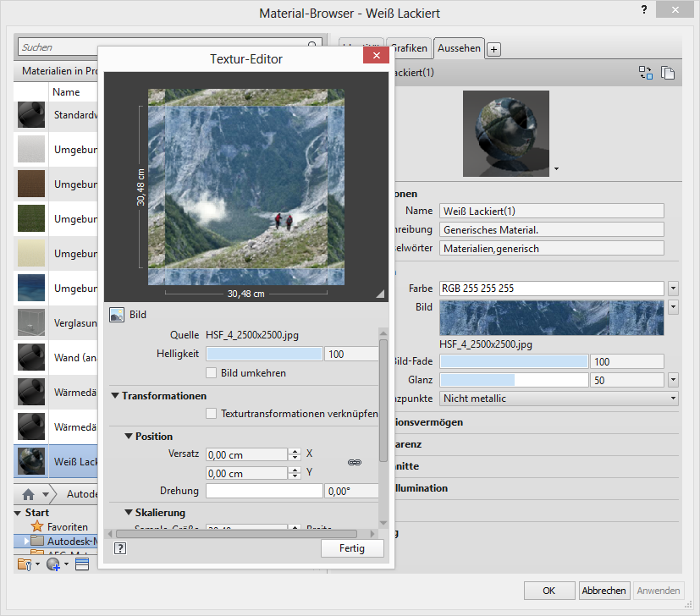Open the home icon dropdown arrow
The height and width of the screenshot is (616, 700).
click(x=46, y=495)
